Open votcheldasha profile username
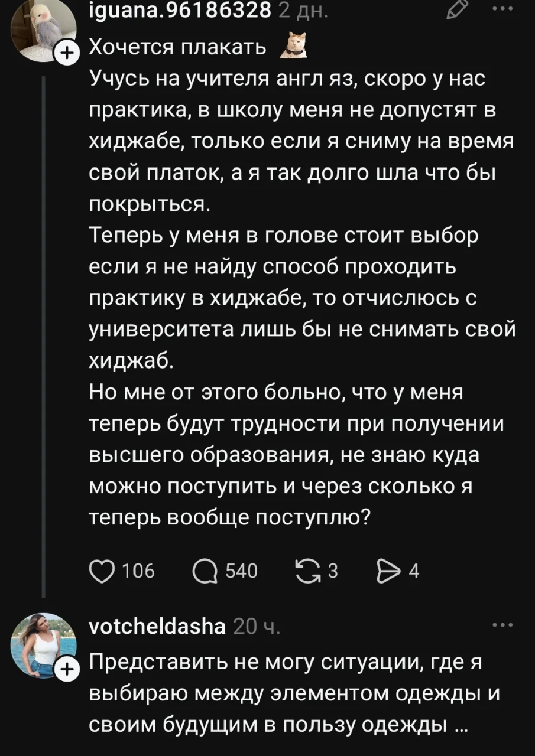Image resolution: width=535 pixels, height=756 pixels. pyautogui.click(x=157, y=626)
